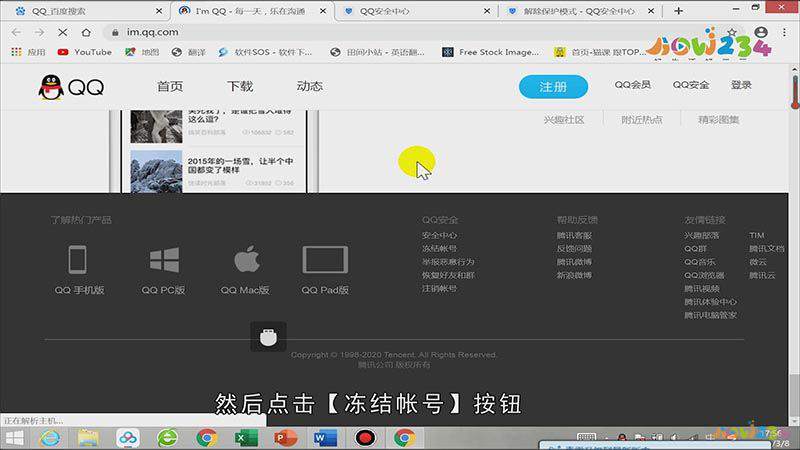
Task: Close the QQ_百度搜索 tab
Action: [159, 11]
